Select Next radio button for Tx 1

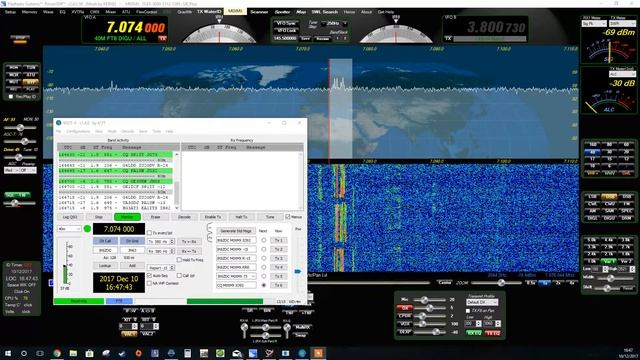[264, 240]
